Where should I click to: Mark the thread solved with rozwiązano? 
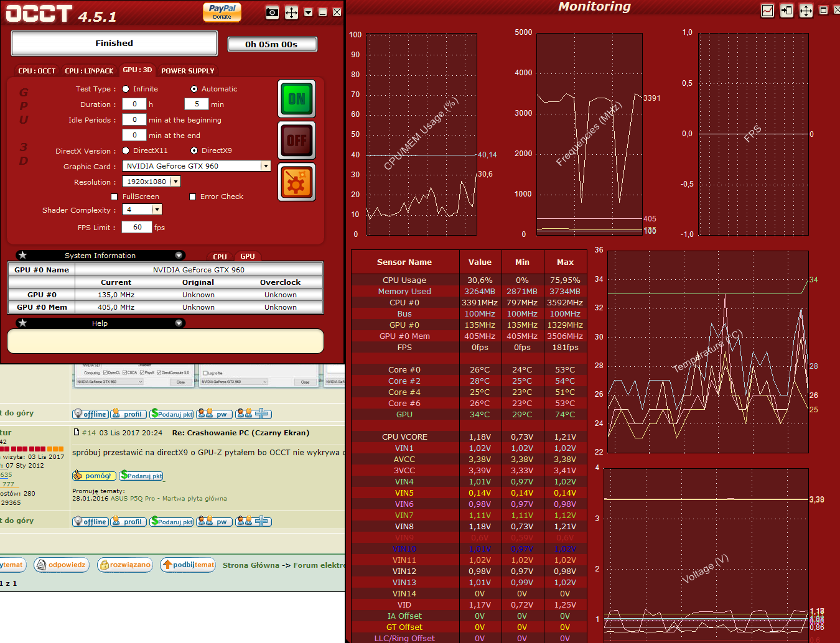(125, 565)
